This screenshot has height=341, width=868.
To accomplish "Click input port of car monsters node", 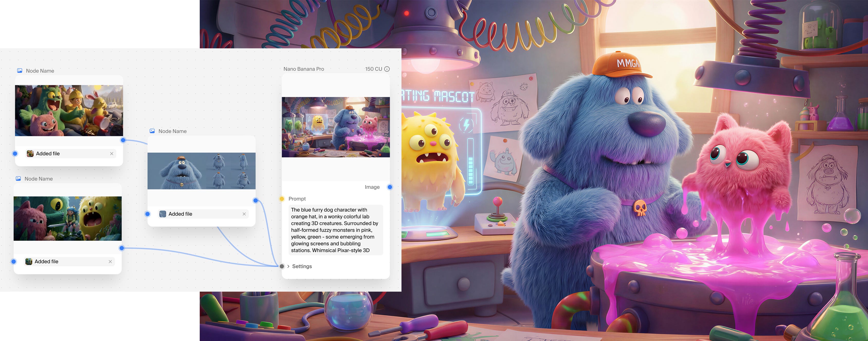I will (x=15, y=154).
